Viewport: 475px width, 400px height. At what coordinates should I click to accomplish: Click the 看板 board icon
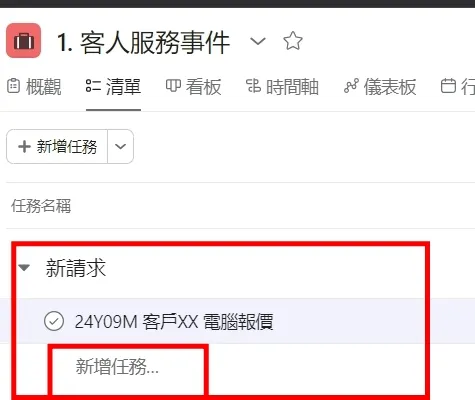point(173,86)
